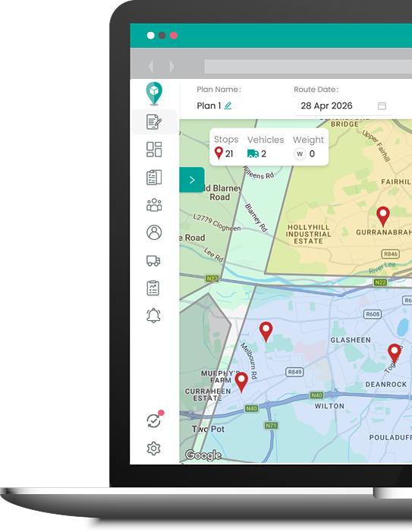Click the Weight W icon
Viewport: 412px width, 532px height.
coord(300,154)
